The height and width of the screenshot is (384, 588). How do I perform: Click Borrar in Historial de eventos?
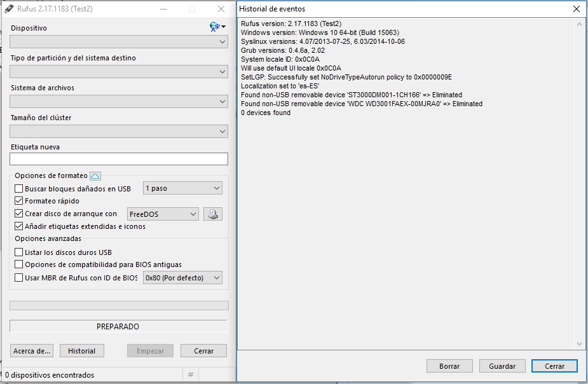tap(449, 366)
